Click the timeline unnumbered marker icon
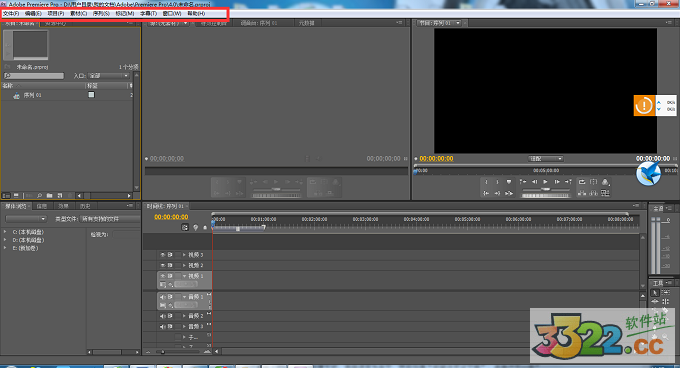680x368 pixels. (x=205, y=227)
